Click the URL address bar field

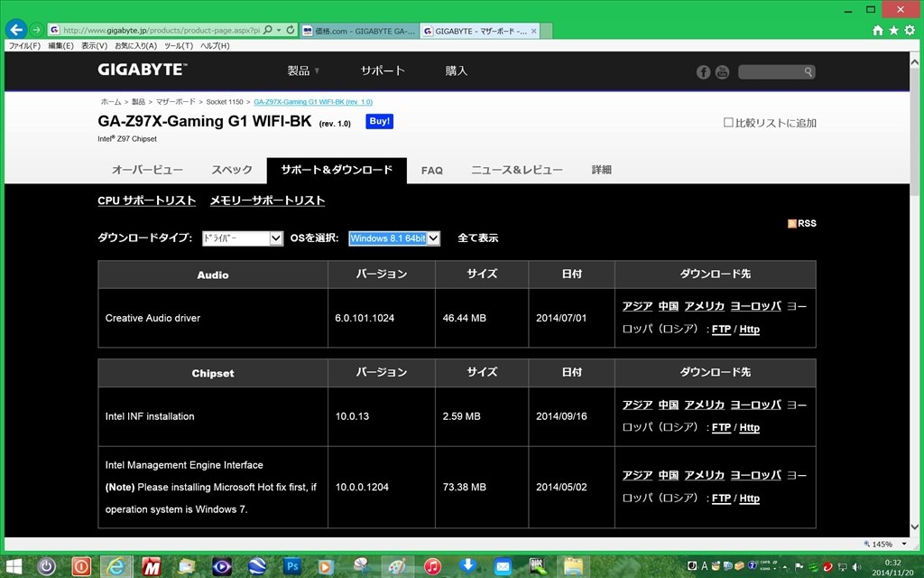click(x=161, y=30)
